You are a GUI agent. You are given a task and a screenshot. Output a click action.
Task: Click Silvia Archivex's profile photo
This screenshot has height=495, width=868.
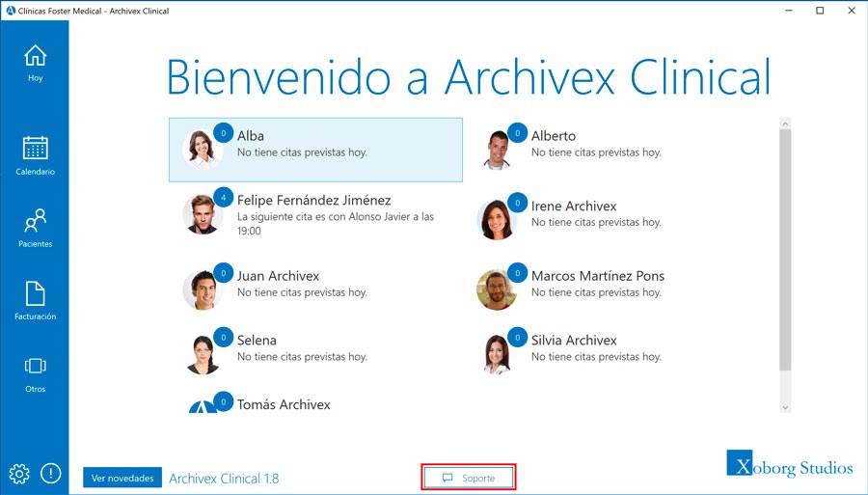click(x=497, y=354)
